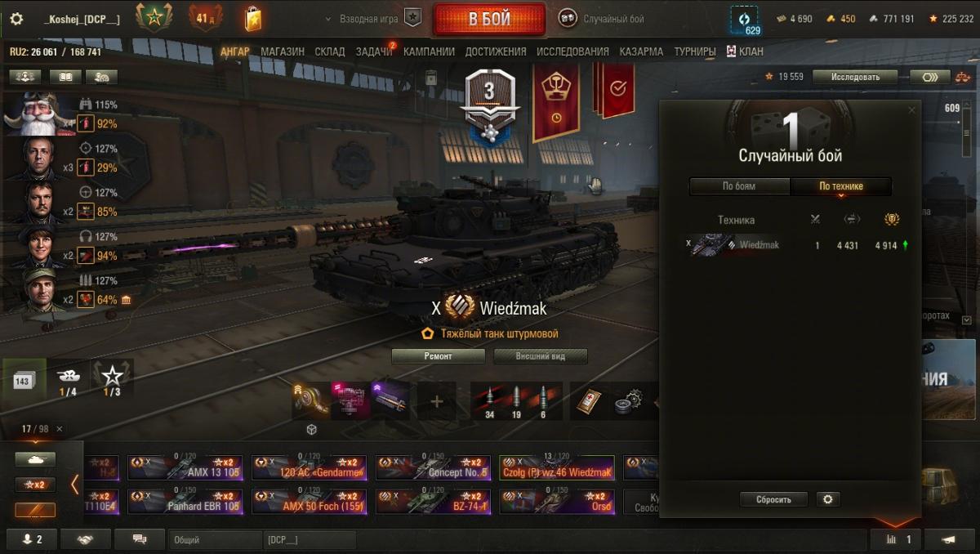This screenshot has width=980, height=554.
Task: Open the session statistics bar-chart button
Action: tap(896, 539)
